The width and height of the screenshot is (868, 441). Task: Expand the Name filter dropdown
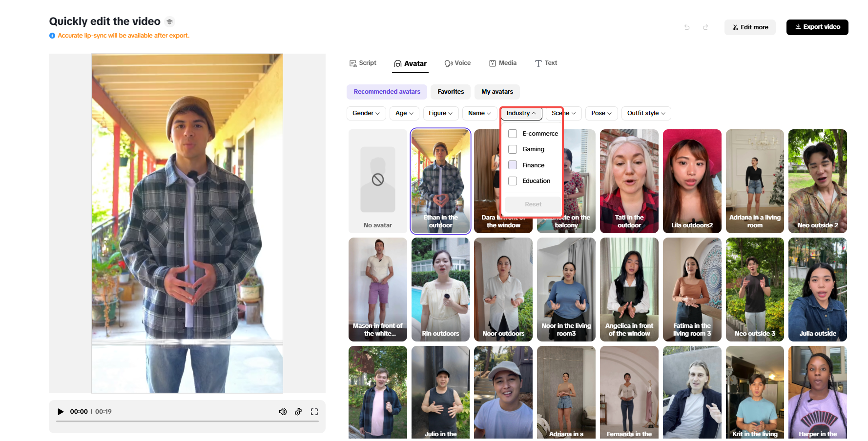(x=479, y=113)
